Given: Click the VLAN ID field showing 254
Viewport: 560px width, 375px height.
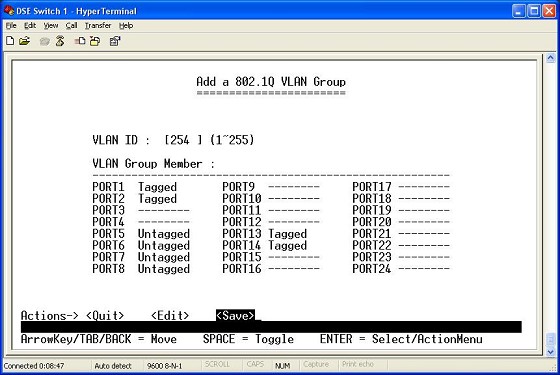Looking at the screenshot, I should coord(183,140).
